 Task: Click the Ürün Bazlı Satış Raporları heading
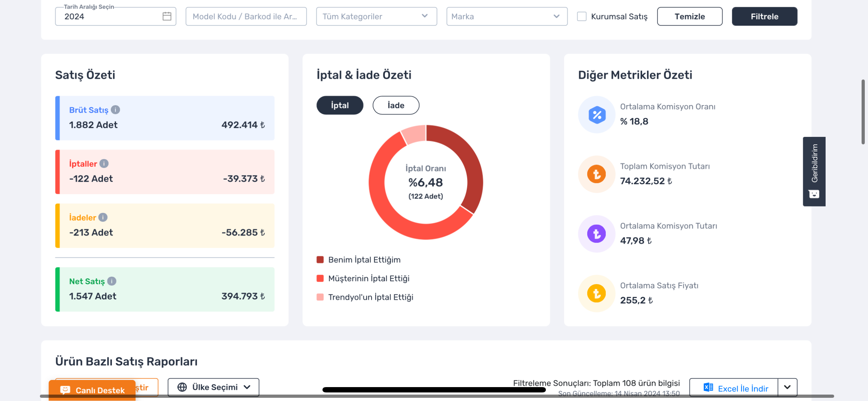click(x=126, y=361)
